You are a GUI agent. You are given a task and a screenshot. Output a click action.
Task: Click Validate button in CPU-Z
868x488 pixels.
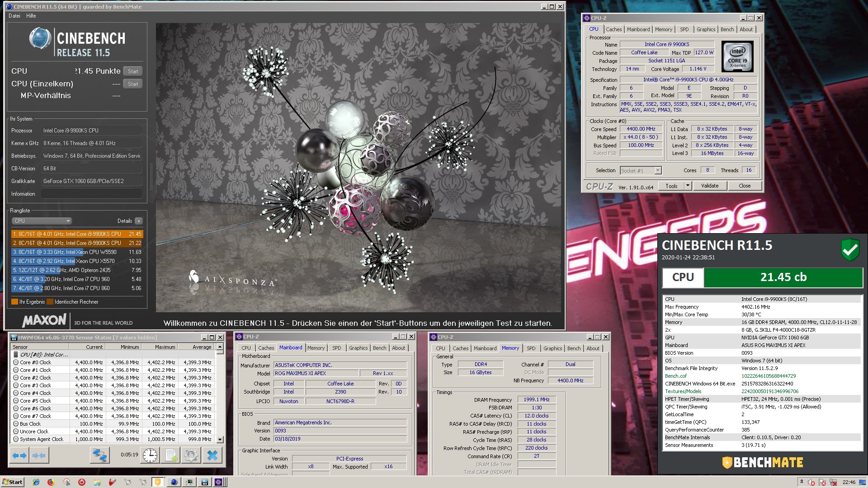click(x=710, y=186)
